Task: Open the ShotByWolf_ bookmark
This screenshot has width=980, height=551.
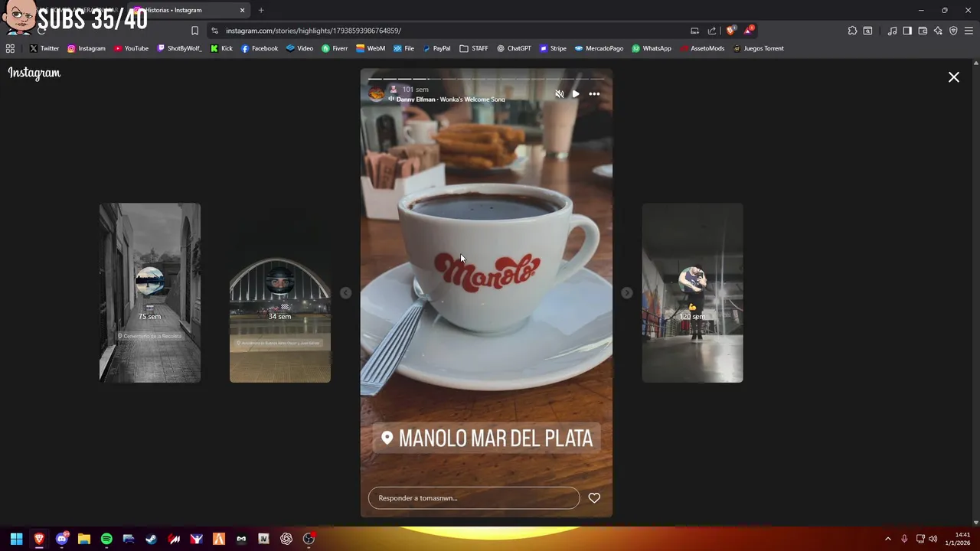Action: [179, 48]
